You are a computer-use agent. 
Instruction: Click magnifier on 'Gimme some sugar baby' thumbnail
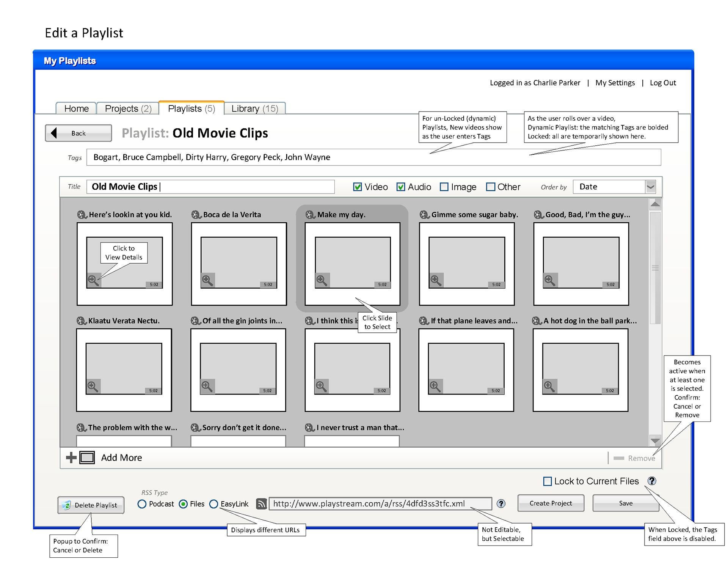point(436,281)
